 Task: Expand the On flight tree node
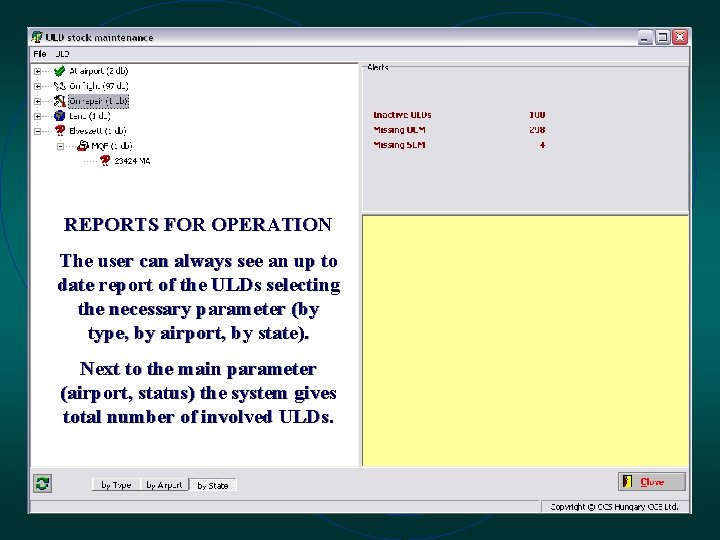[38, 86]
